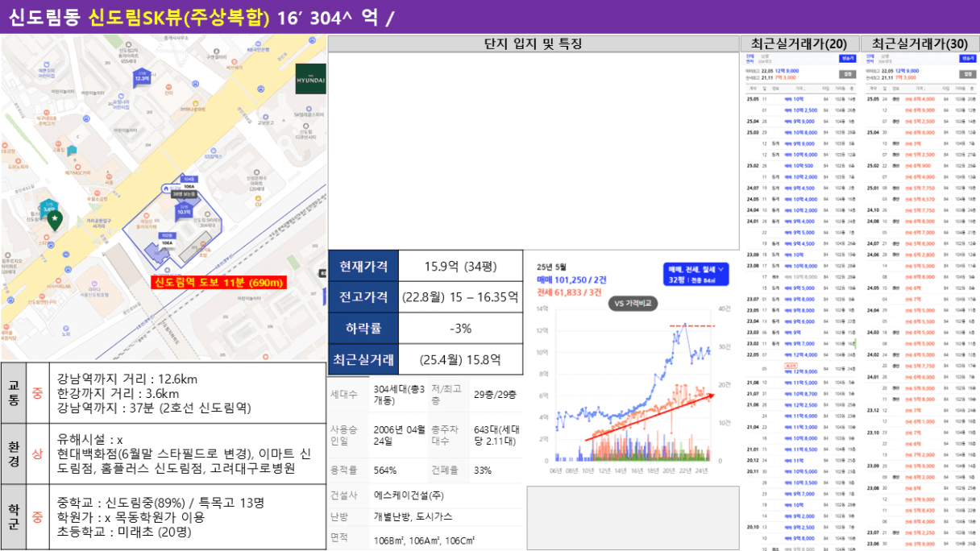Click the -3% 하락률 value cell

pos(460,329)
